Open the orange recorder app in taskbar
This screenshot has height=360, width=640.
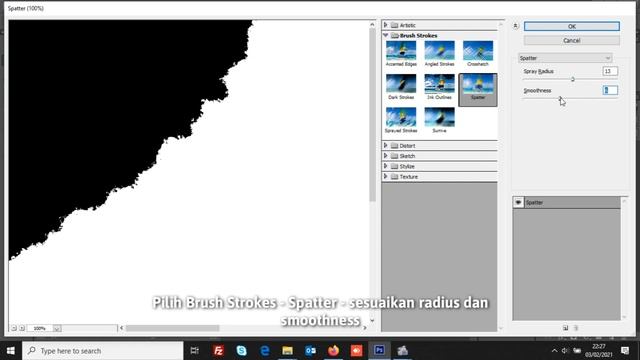click(356, 351)
